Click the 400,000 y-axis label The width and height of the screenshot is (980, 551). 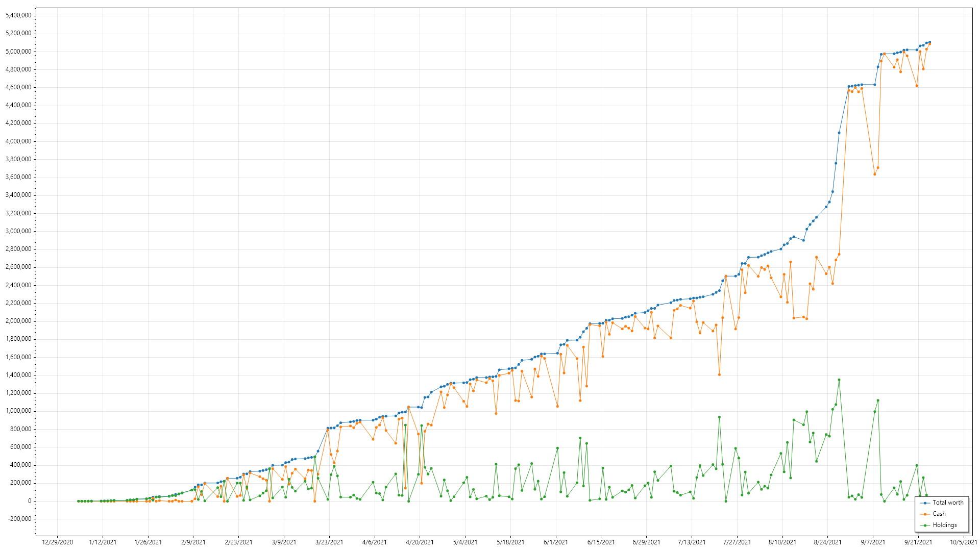[x=21, y=465]
